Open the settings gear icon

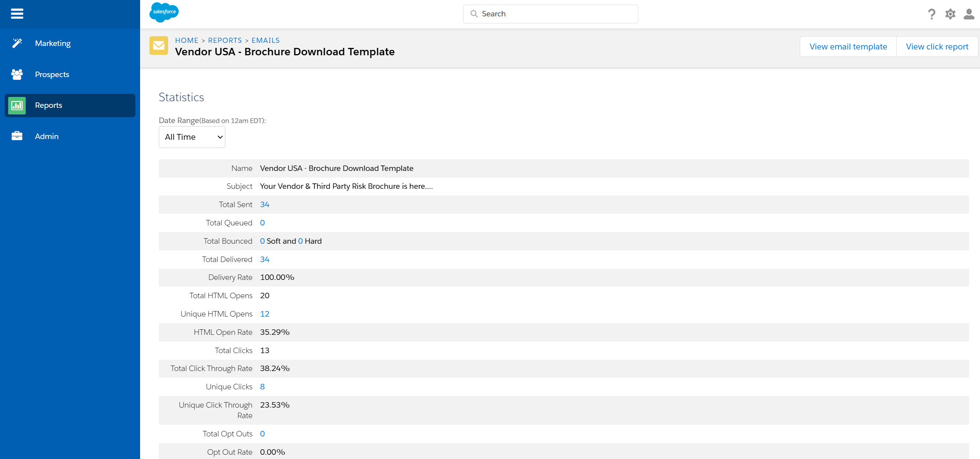pos(950,14)
